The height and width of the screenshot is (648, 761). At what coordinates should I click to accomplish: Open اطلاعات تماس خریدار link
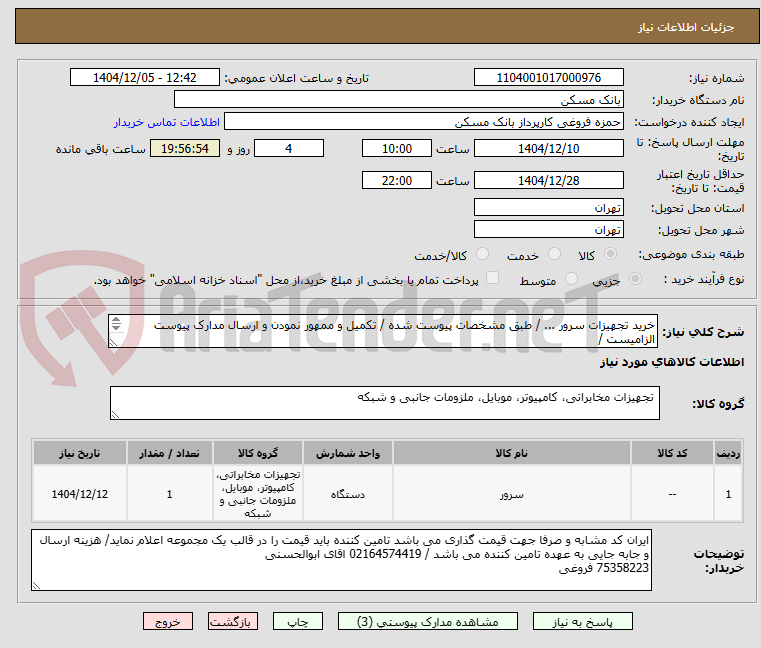pyautogui.click(x=167, y=122)
